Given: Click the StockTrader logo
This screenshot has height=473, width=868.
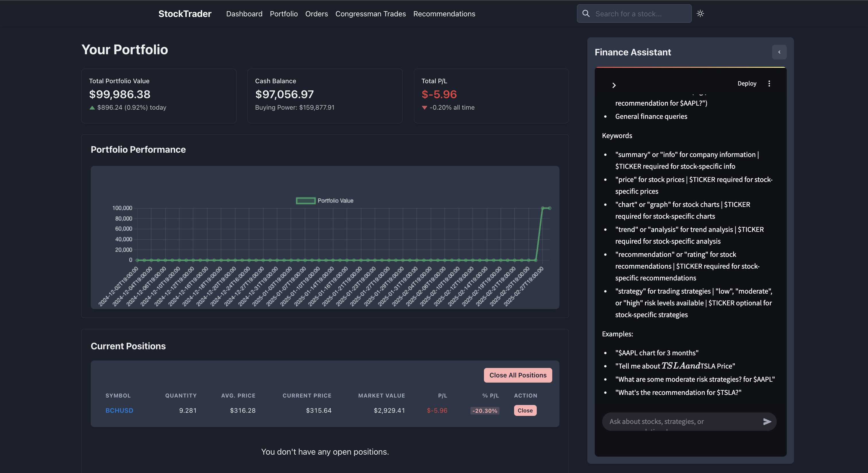Looking at the screenshot, I should pos(185,14).
